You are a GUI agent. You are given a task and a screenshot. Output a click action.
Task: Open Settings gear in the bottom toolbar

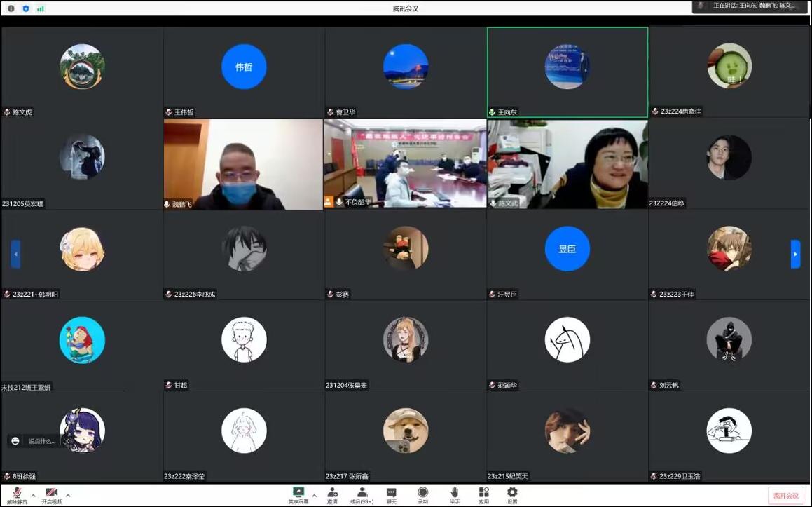click(512, 494)
